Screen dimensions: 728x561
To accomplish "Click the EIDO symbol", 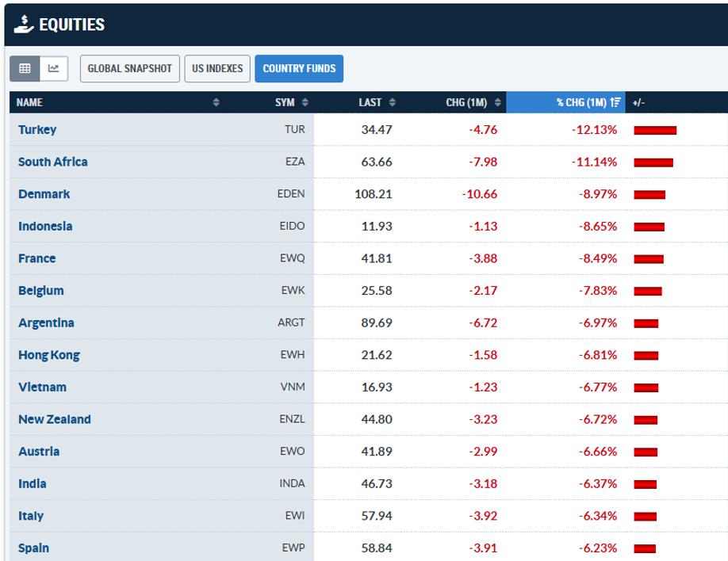I will (292, 227).
